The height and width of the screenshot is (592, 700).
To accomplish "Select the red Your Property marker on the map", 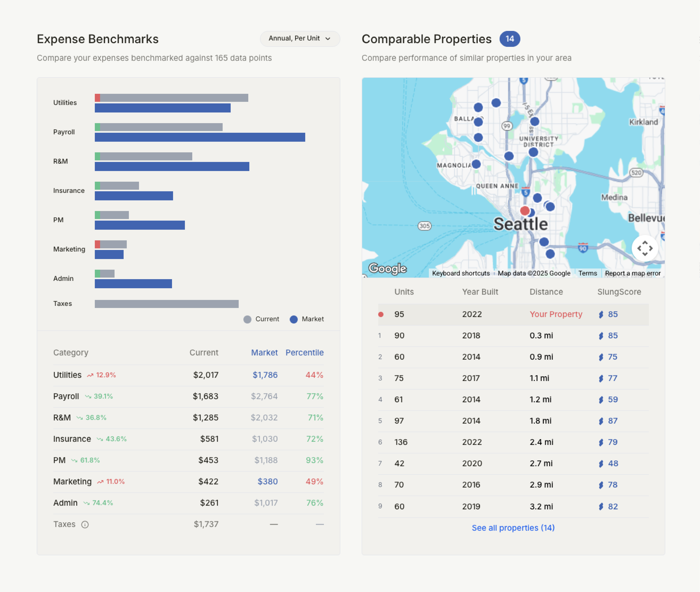I will (x=525, y=211).
